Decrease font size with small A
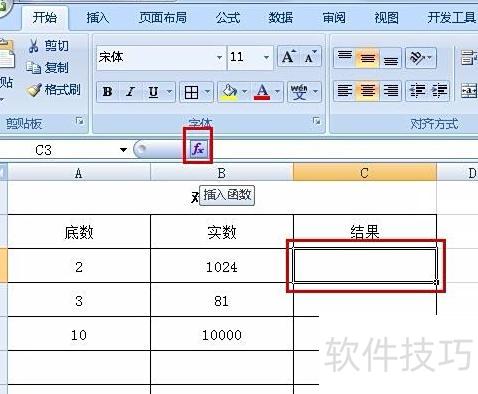The width and height of the screenshot is (478, 394). [x=310, y=57]
